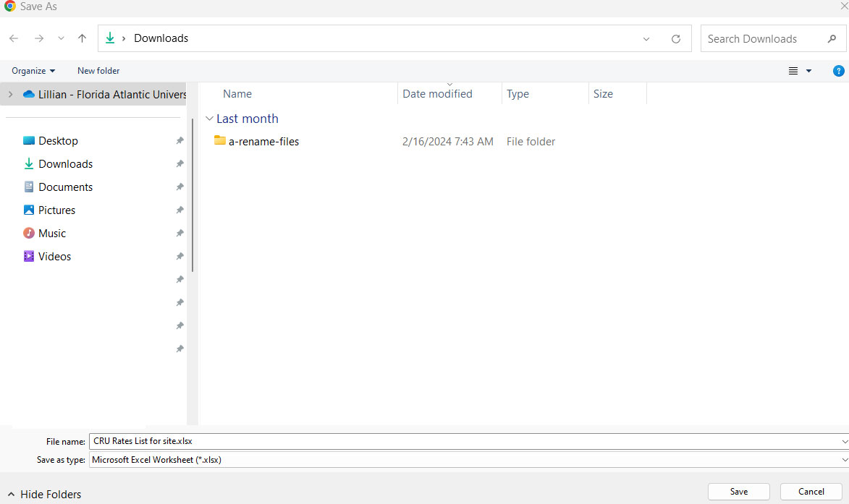The image size is (849, 504).
Task: Refresh the Downloads folder view
Action: (675, 38)
